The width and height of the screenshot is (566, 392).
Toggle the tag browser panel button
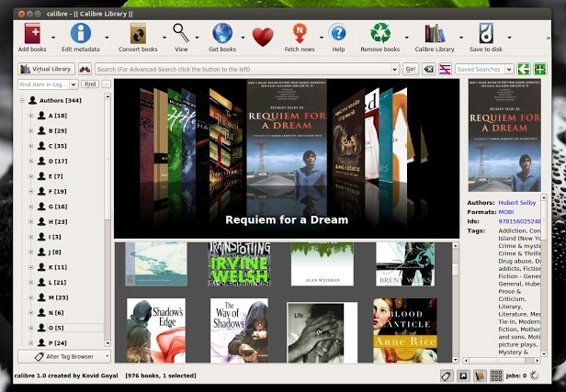[446, 375]
